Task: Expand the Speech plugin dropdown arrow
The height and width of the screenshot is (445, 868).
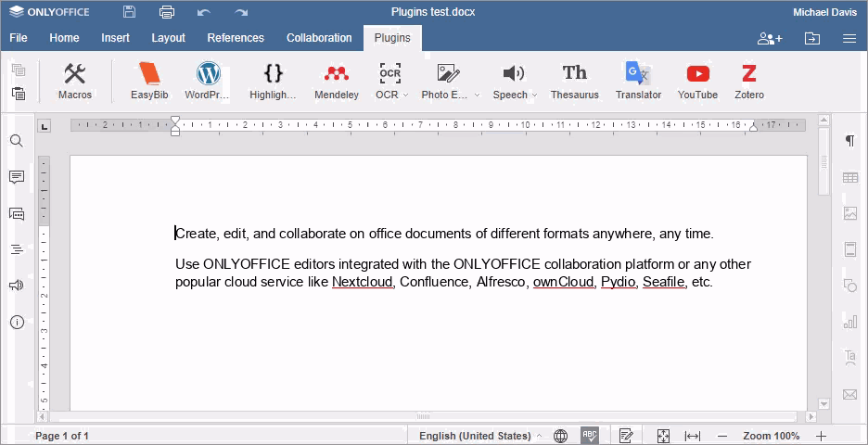Action: point(535,95)
